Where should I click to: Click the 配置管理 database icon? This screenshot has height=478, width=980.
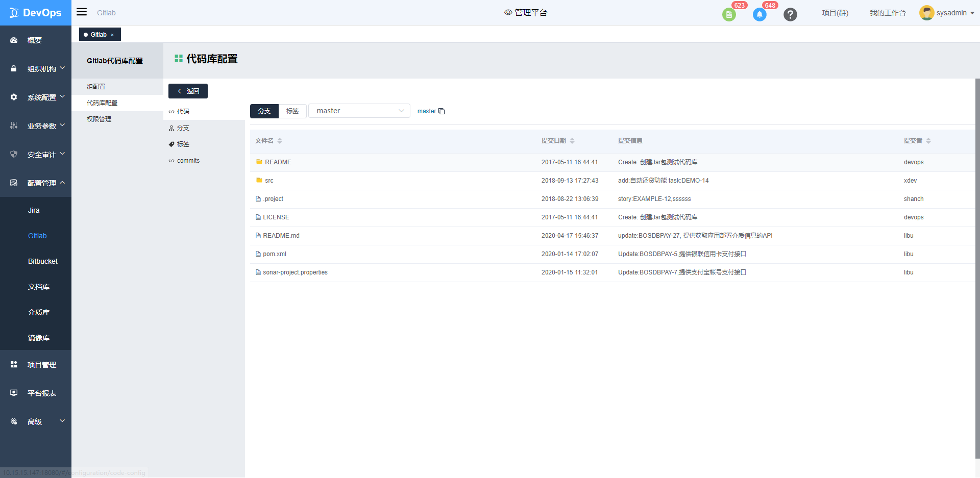14,183
